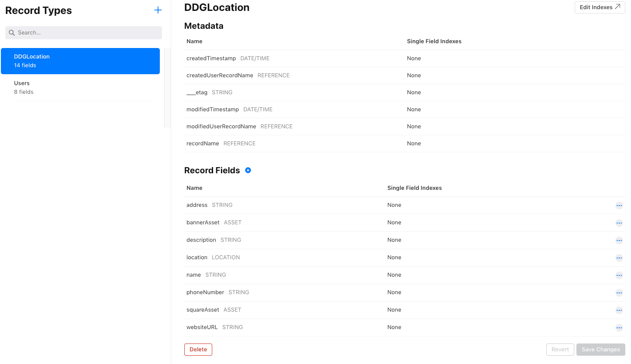631x364 pixels.
Task: Click the location field name
Action: [197, 258]
